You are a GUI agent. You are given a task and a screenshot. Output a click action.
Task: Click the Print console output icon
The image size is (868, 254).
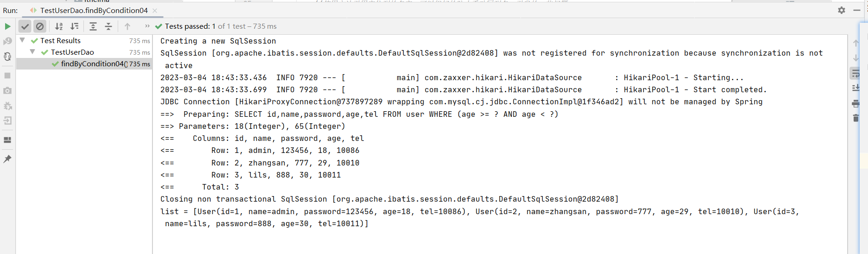[x=855, y=103]
